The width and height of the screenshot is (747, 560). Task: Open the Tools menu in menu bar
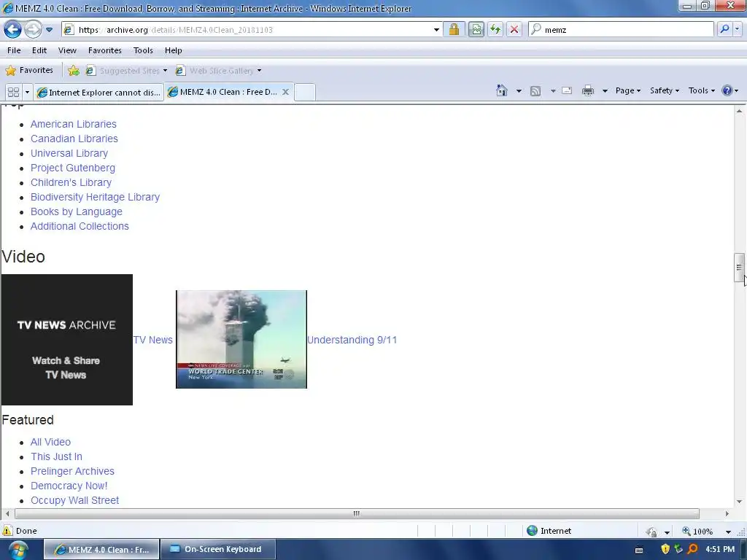click(143, 50)
